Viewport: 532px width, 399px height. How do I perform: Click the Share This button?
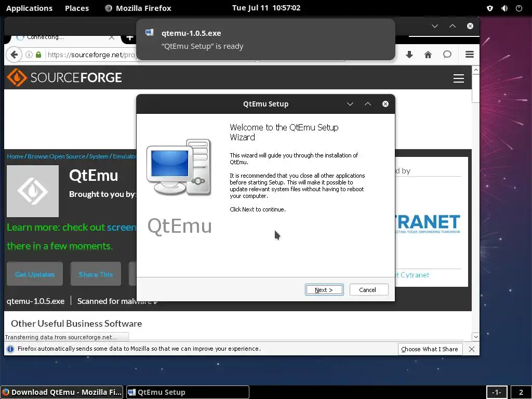96,274
